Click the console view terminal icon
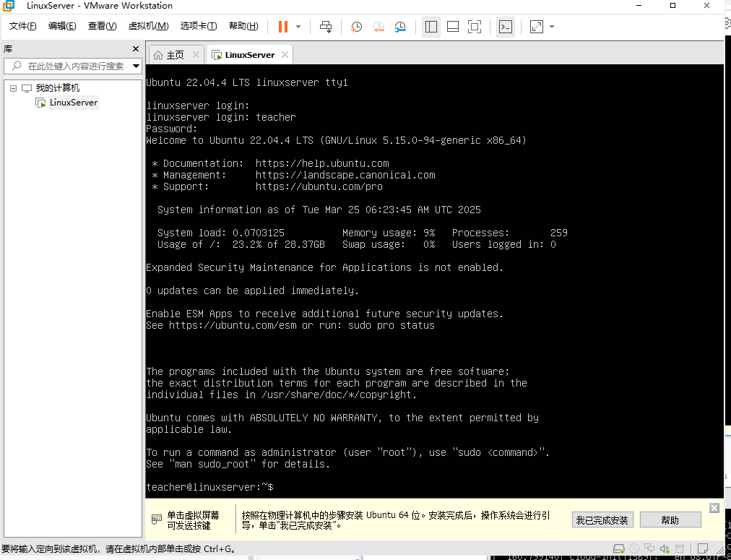 pos(506,27)
